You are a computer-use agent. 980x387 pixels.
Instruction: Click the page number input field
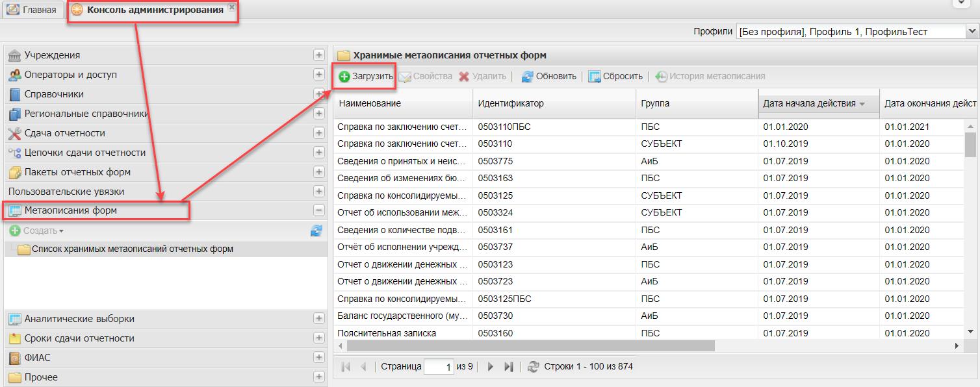(x=439, y=367)
